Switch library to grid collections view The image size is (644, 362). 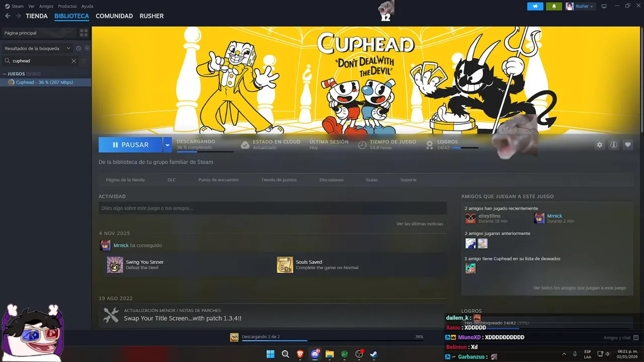click(x=84, y=33)
